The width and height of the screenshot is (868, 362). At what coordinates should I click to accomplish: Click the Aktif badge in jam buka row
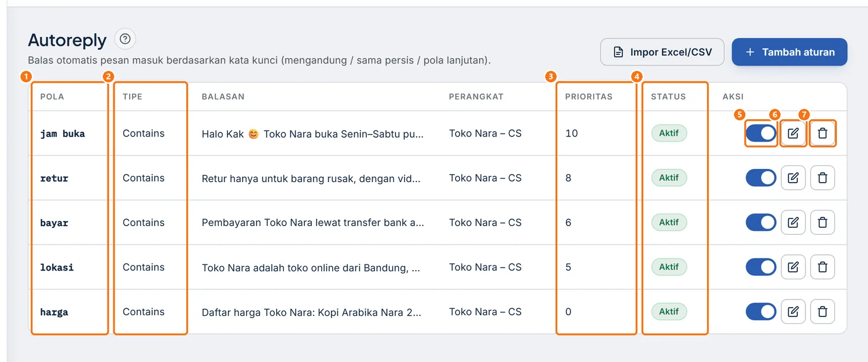(x=669, y=134)
